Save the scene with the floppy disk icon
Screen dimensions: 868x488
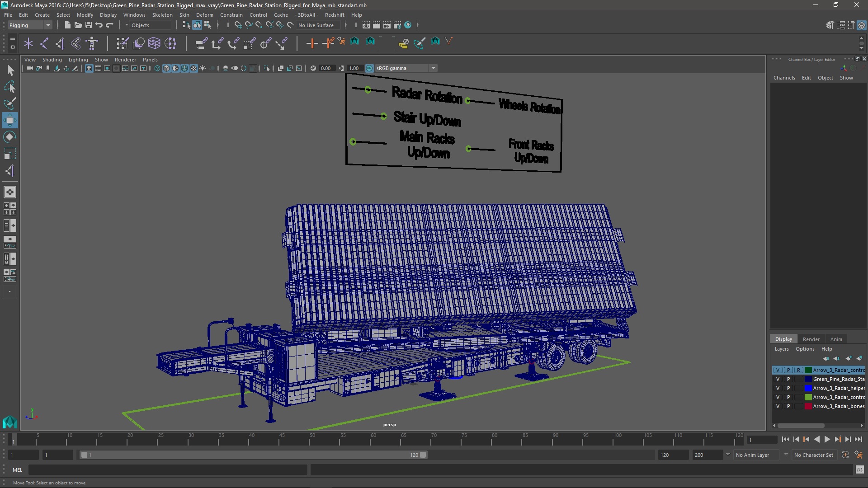coord(89,25)
